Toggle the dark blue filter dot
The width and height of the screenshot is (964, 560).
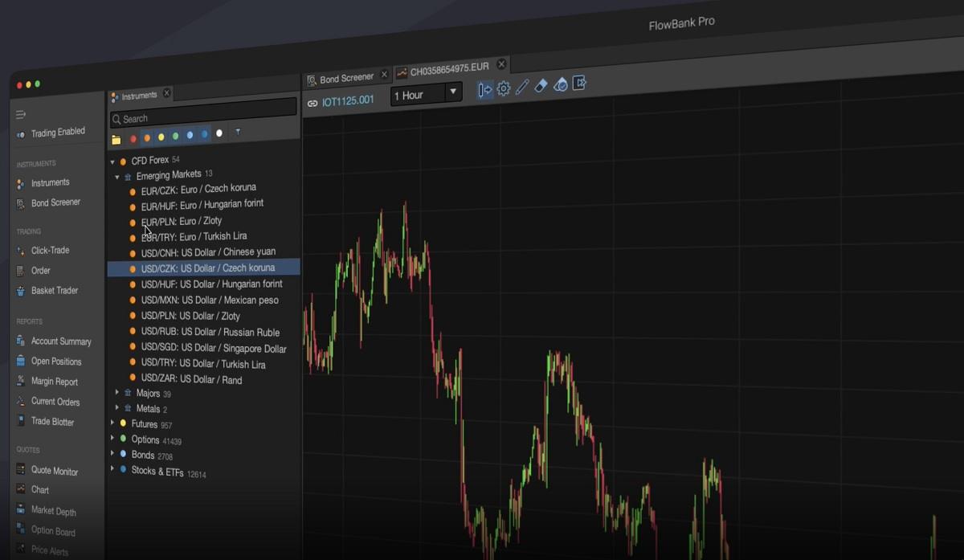[x=205, y=135]
